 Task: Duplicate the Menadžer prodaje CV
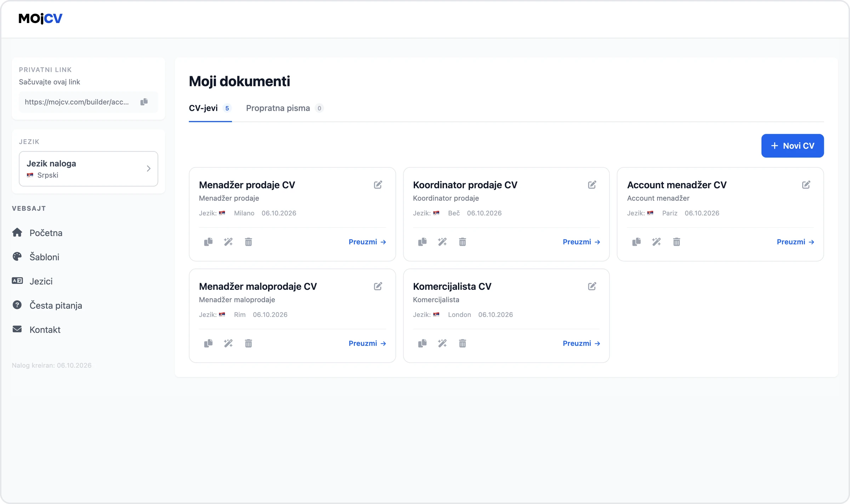[x=208, y=242]
